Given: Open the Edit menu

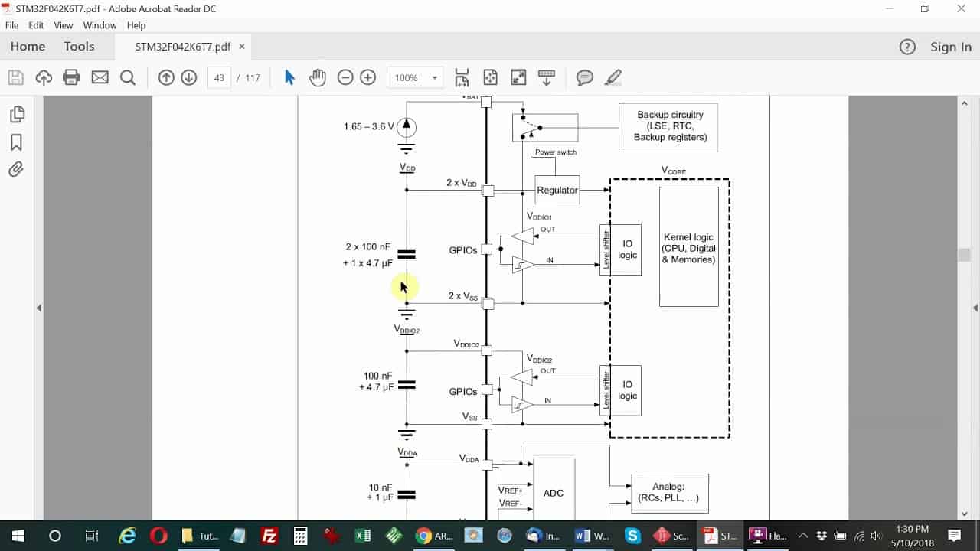Looking at the screenshot, I should point(36,25).
